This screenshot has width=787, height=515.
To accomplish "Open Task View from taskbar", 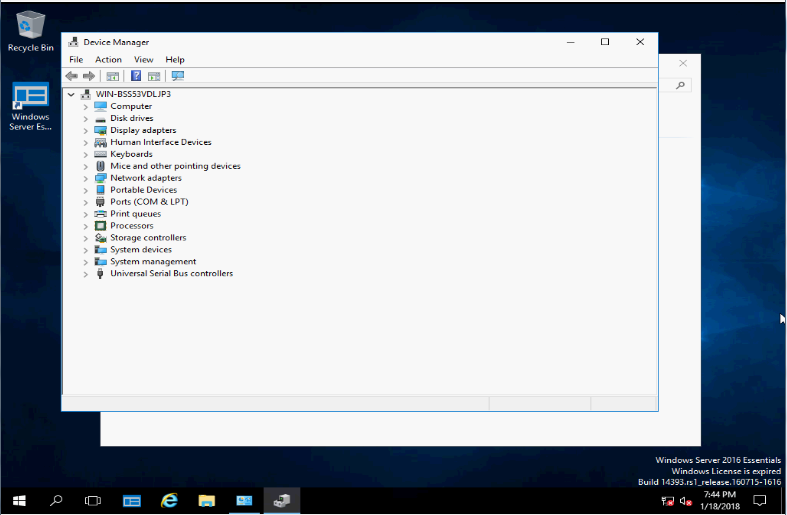I will (93, 501).
